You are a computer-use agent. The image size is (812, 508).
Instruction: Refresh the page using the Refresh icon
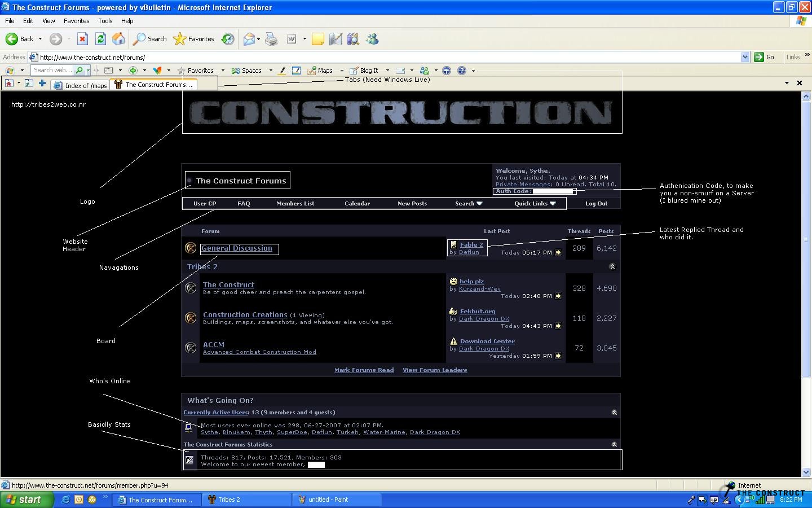[x=100, y=39]
